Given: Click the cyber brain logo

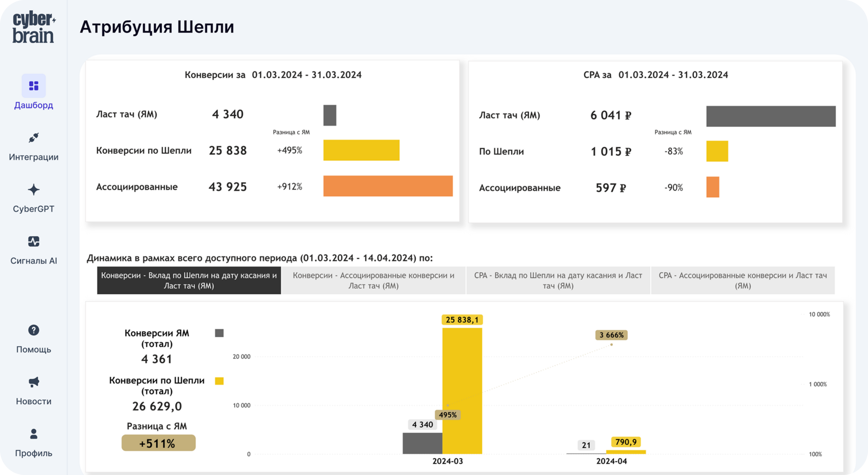Looking at the screenshot, I should pos(34,27).
